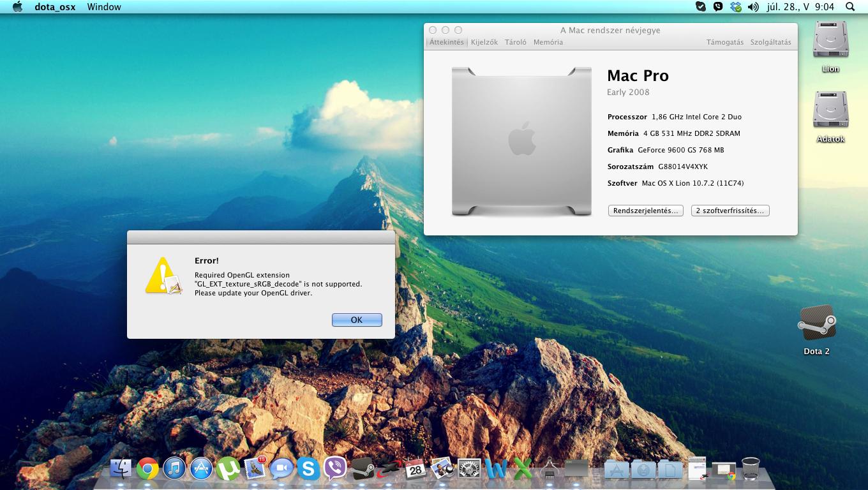
Task: Restore the minimized document window in dock
Action: [x=697, y=469]
